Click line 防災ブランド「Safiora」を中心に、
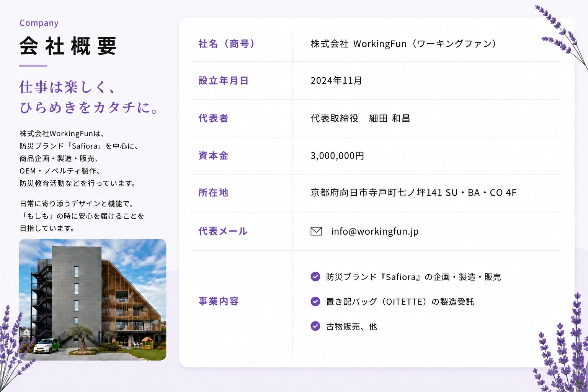This screenshot has width=588, height=392. pyautogui.click(x=79, y=146)
